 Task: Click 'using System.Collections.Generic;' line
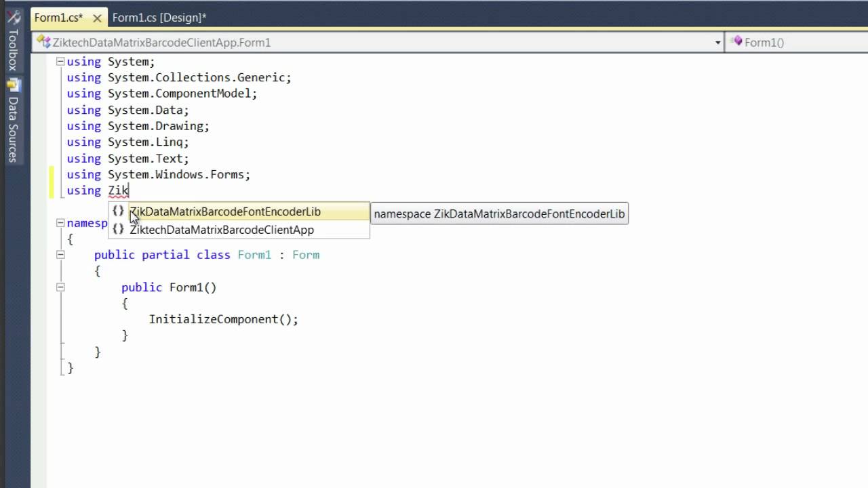coord(179,77)
